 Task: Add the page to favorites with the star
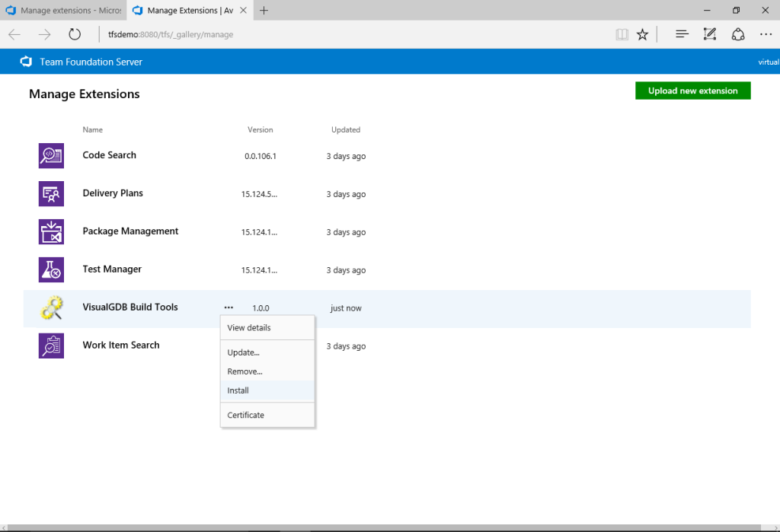pyautogui.click(x=642, y=33)
